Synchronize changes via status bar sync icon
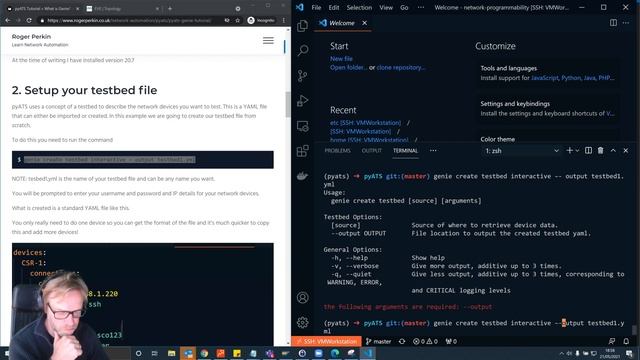Screen dimensions: 640x360 pos(402,341)
